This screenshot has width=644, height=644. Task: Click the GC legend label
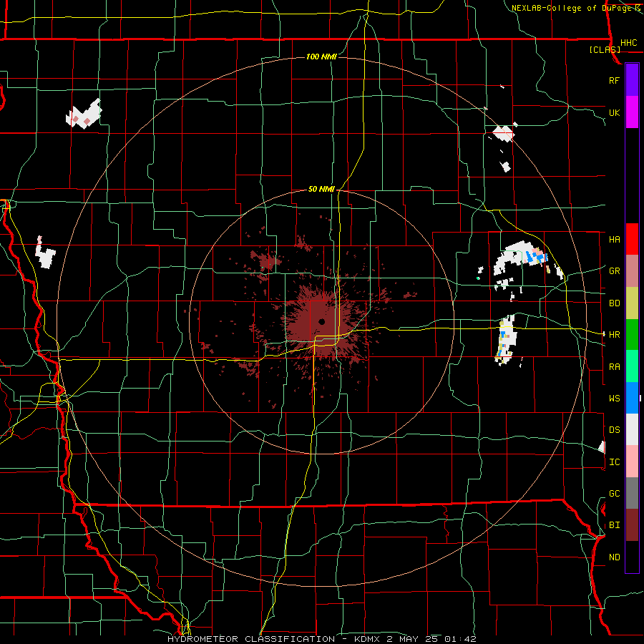[615, 494]
